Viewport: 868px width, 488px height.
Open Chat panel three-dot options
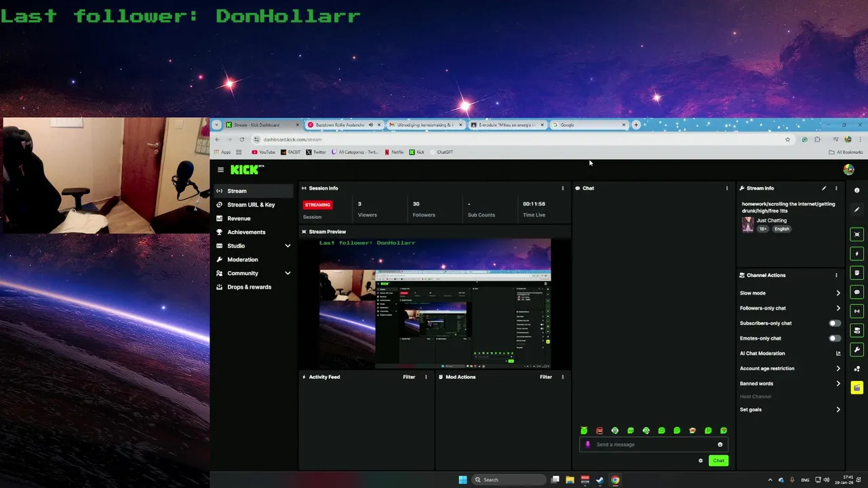pyautogui.click(x=727, y=188)
